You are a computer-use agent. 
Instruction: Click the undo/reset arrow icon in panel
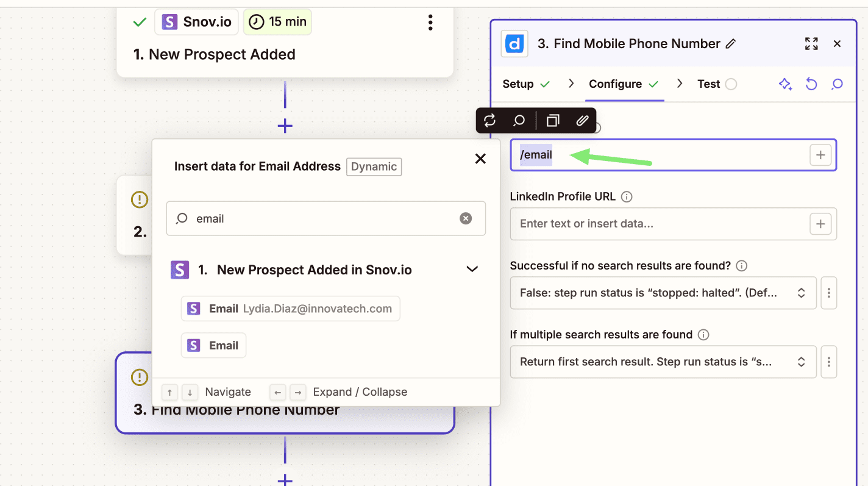811,84
